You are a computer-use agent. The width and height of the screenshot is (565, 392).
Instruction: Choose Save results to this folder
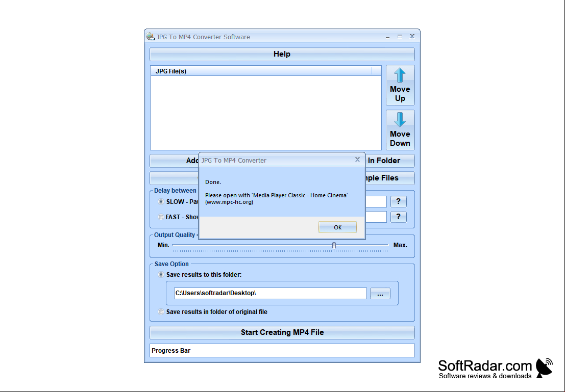click(161, 275)
